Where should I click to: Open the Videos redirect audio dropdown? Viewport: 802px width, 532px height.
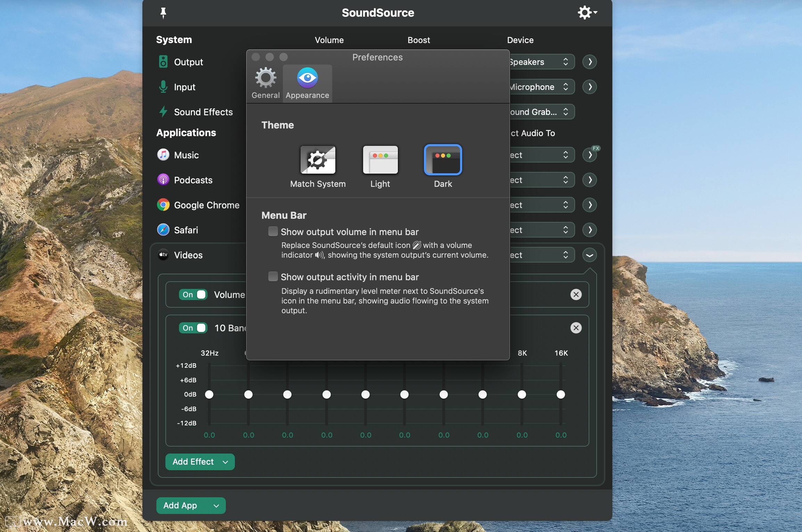coord(542,255)
